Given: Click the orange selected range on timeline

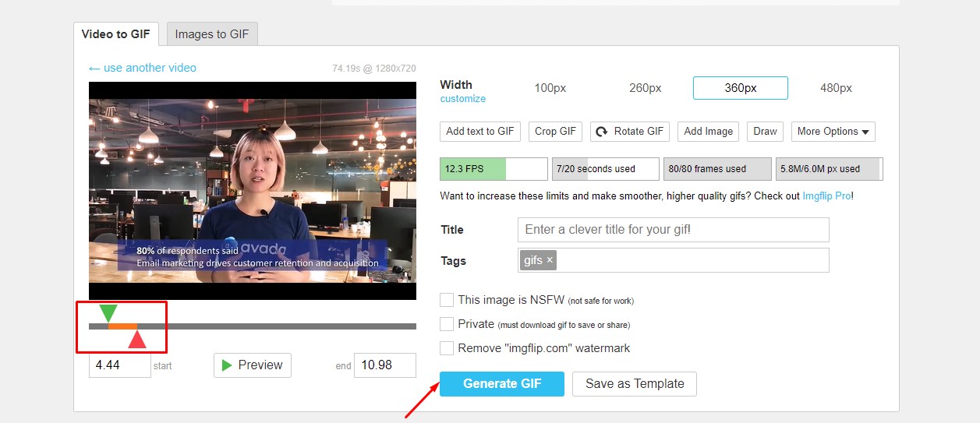Looking at the screenshot, I should click(x=122, y=326).
